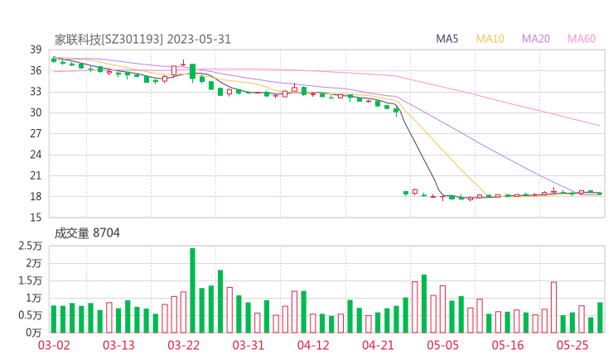The image size is (613, 364).
Task: Click the 0.5万 volume axis value
Action: [x=30, y=315]
